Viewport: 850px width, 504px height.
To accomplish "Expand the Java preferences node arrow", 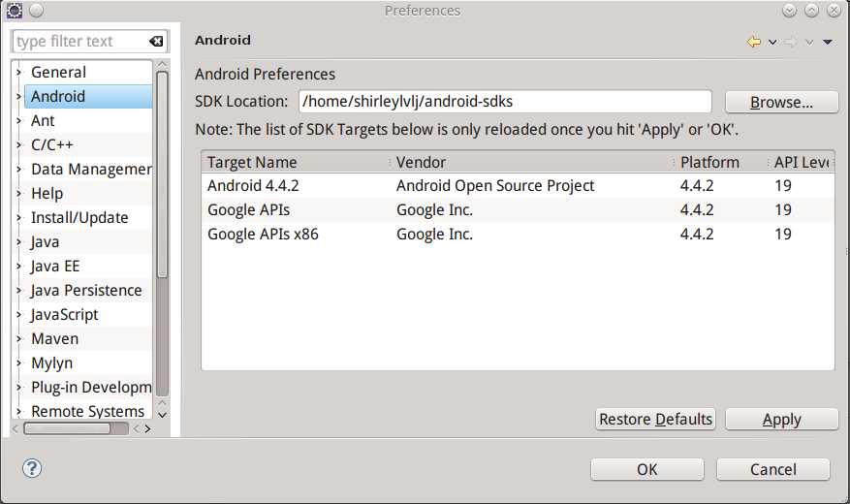I will pos(18,241).
